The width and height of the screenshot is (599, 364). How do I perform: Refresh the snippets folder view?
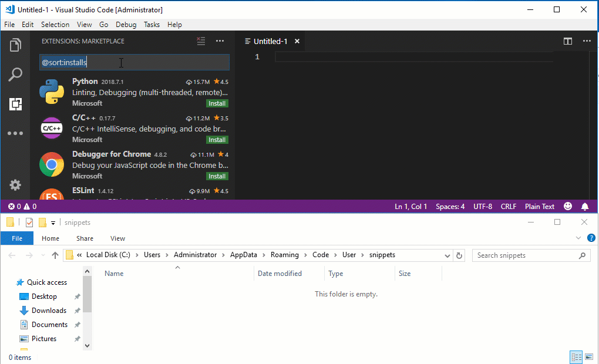(459, 255)
